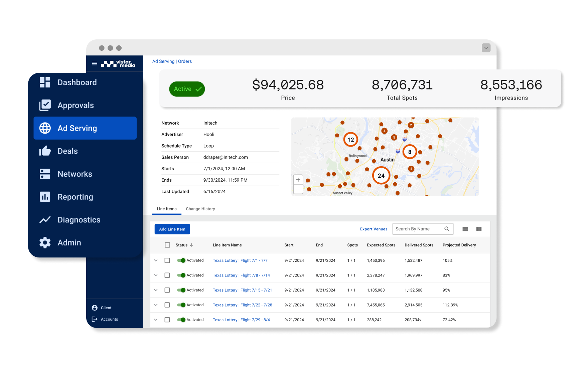Open the hamburger menu beside the Vistar Media logo

95,63
